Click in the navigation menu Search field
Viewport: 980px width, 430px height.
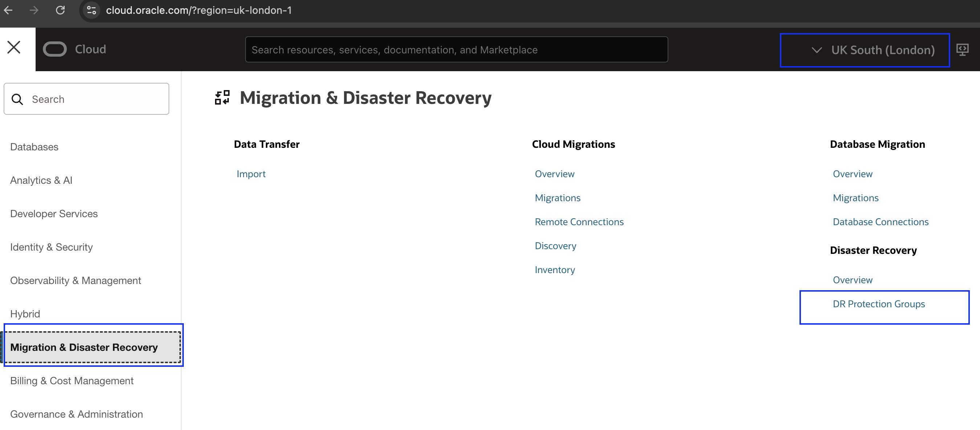pyautogui.click(x=86, y=99)
